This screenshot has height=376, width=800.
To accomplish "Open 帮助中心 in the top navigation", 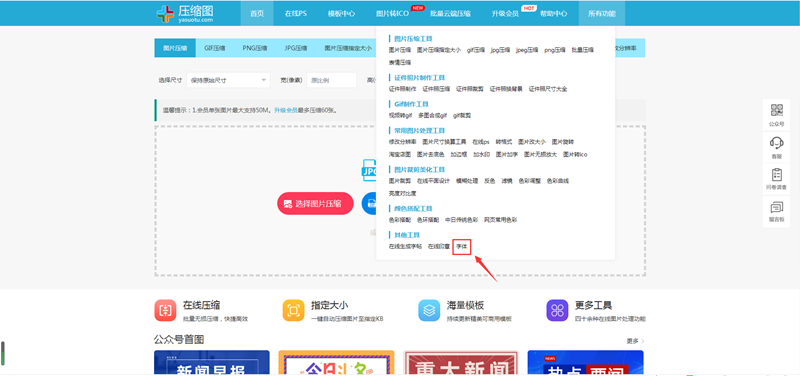I will 554,13.
